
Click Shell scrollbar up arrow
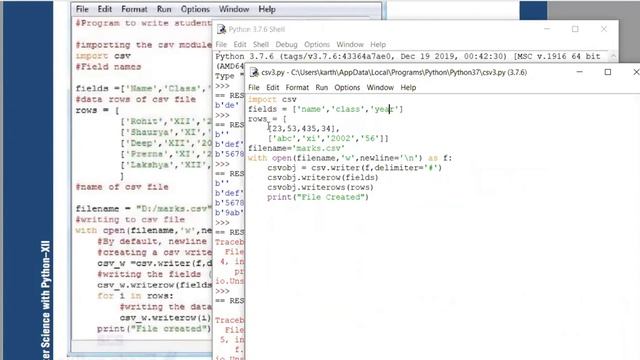(613, 56)
